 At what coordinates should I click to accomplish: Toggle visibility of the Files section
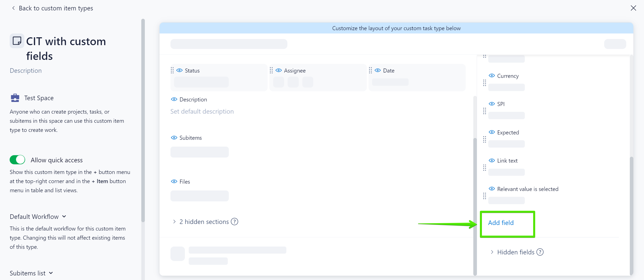[174, 181]
